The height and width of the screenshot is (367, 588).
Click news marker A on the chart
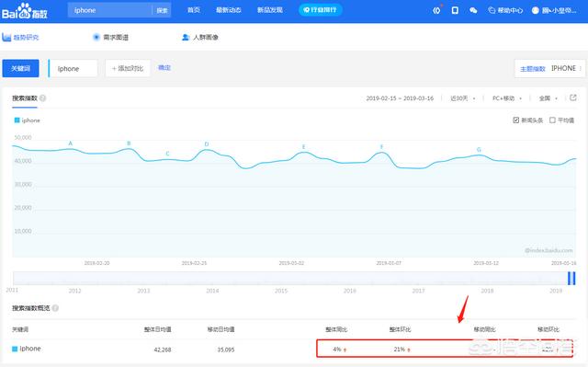70,143
